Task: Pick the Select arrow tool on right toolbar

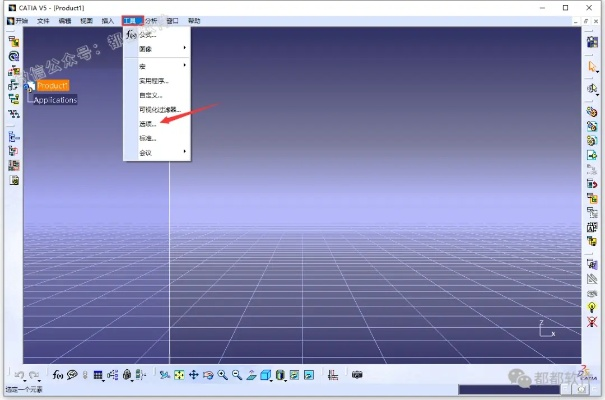Action: [x=592, y=66]
